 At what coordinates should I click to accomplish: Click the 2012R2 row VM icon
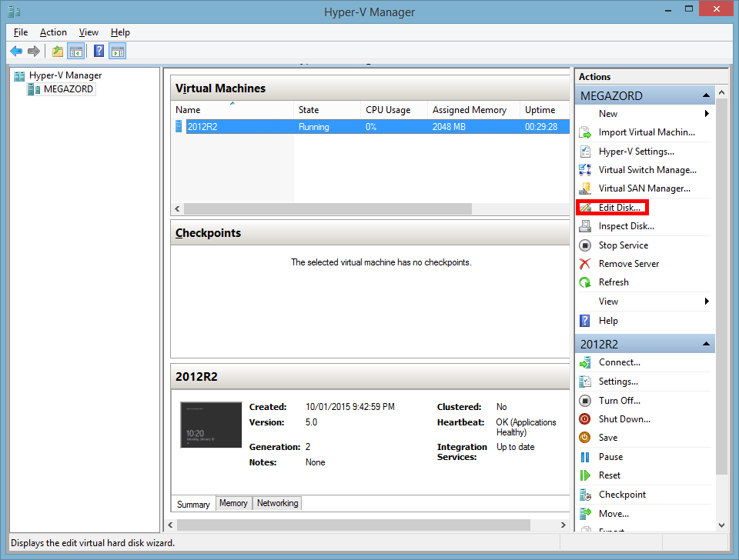[x=179, y=126]
